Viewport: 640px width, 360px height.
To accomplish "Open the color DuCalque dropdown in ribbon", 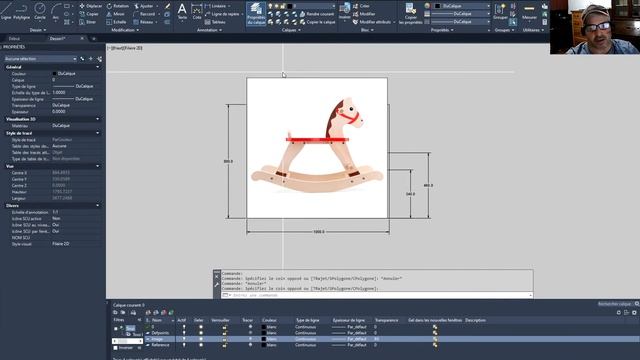I will tap(461, 6).
